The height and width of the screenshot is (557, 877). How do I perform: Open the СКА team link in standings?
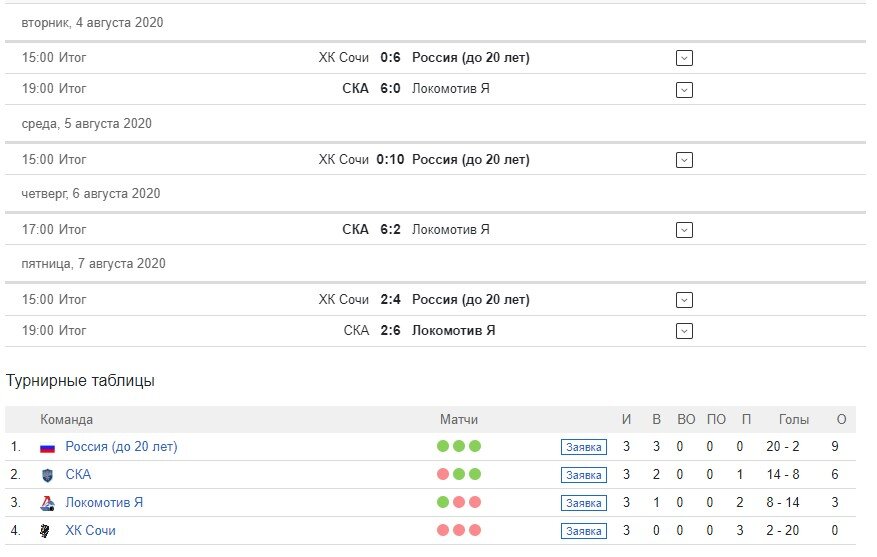point(78,474)
